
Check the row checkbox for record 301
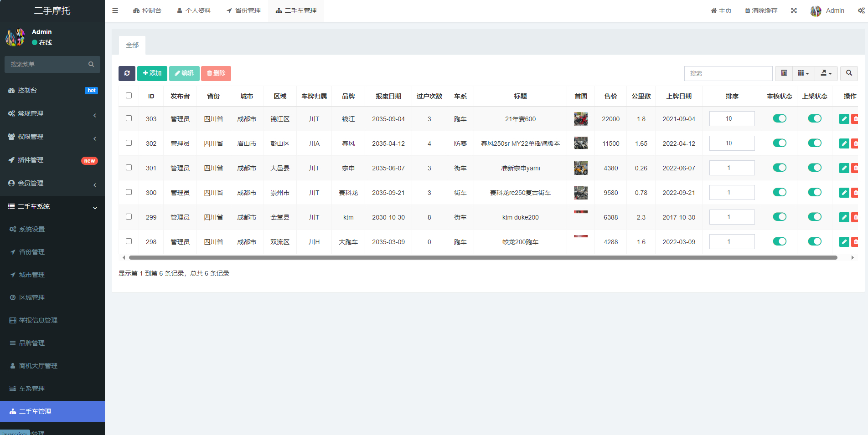[x=129, y=167]
